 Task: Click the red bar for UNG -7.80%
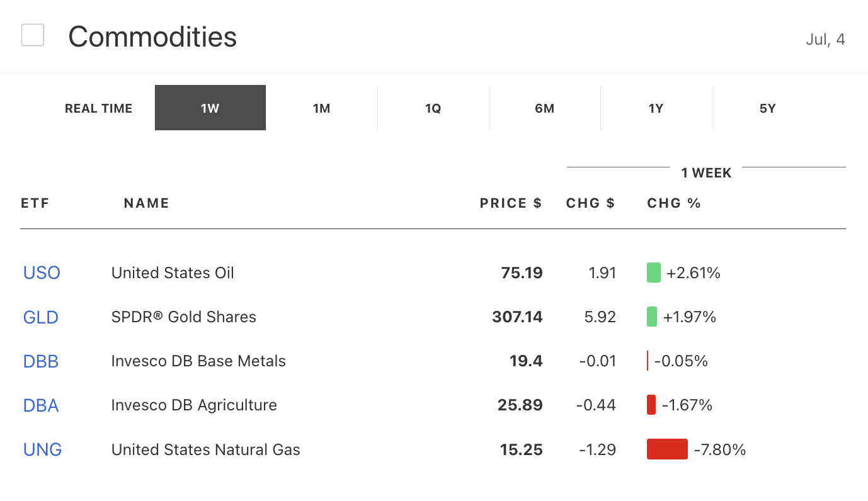click(667, 449)
